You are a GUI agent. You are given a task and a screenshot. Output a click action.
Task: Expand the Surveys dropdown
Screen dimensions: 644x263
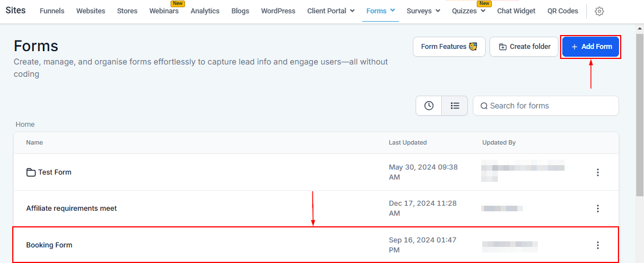pos(423,11)
